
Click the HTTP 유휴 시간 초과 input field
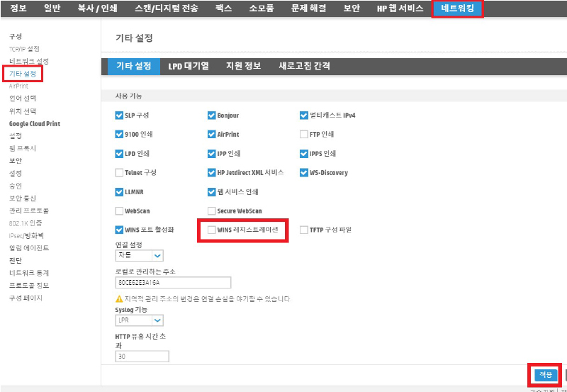click(142, 356)
